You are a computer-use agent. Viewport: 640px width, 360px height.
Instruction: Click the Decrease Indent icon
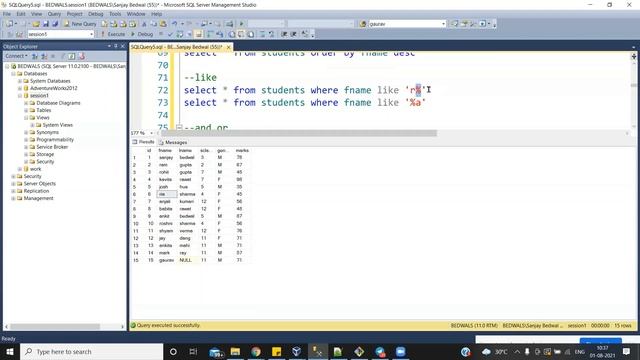click(284, 34)
